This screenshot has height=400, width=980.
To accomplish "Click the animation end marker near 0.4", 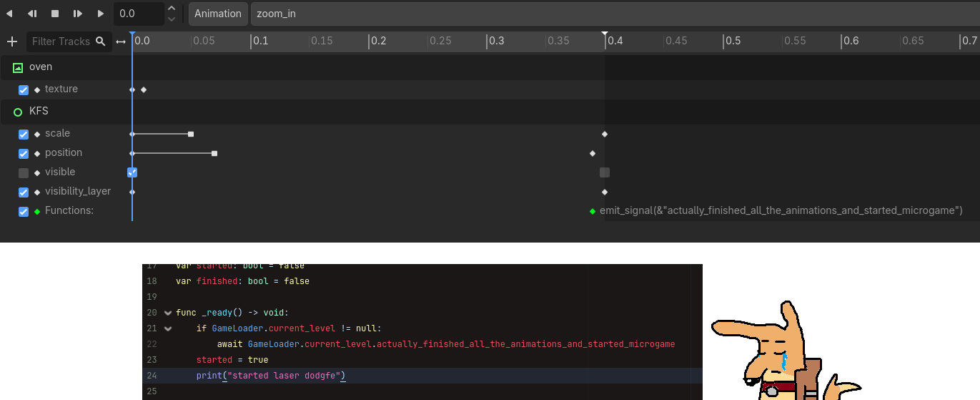I will pyautogui.click(x=605, y=34).
